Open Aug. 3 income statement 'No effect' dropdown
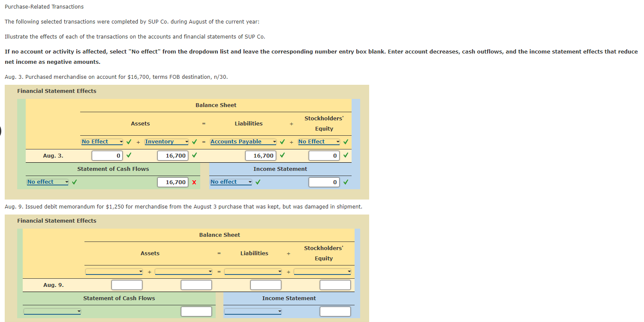Image resolution: width=644 pixels, height=322 pixels. coord(231,182)
